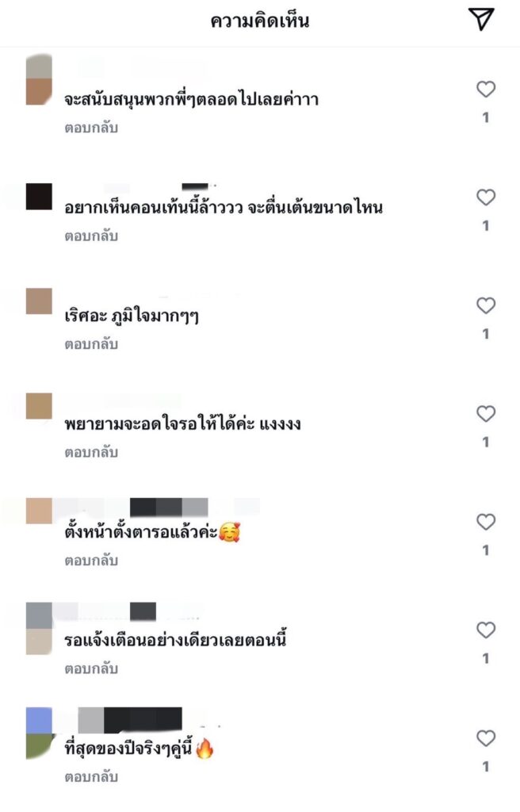Screen dimensions: 520x812
Task: Open black avatar of 'อยากเห็นคอนเท้นนี้' commenter
Action: pos(39,197)
